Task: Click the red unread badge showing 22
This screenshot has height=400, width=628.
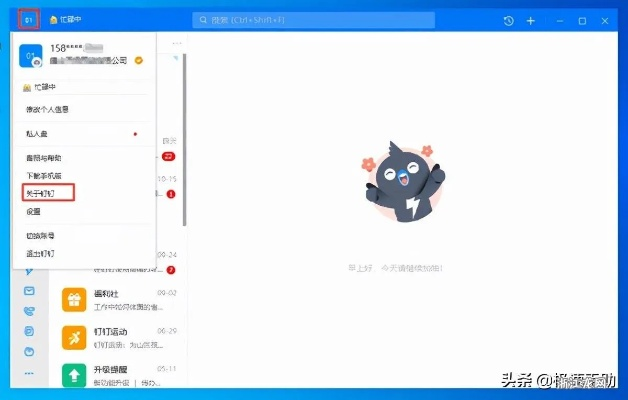Action: 169,156
